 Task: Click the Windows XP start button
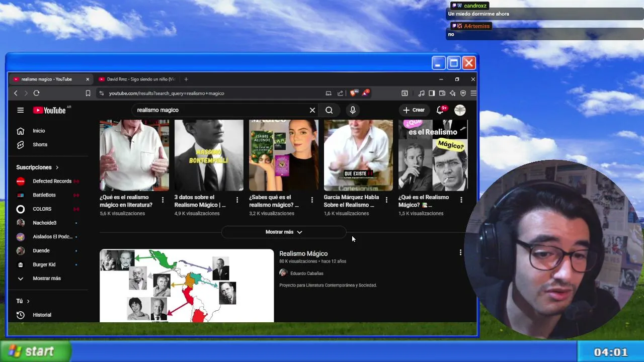pos(35,351)
